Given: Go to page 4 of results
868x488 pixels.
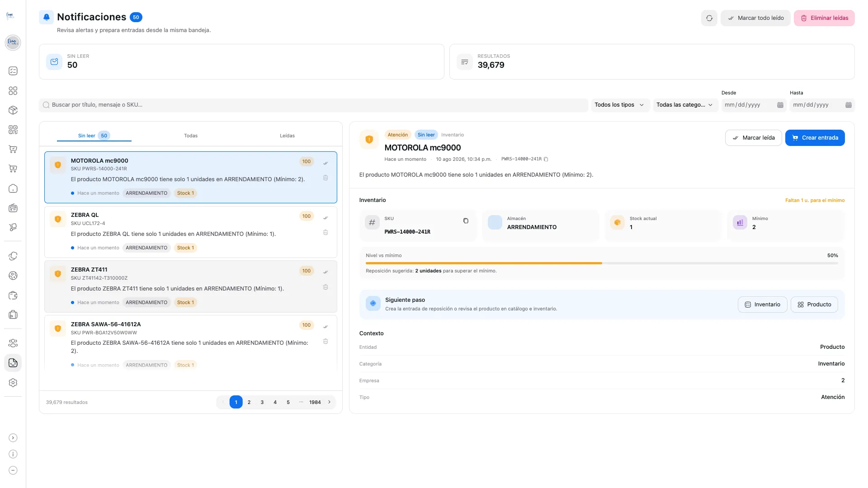Looking at the screenshot, I should click(x=275, y=402).
